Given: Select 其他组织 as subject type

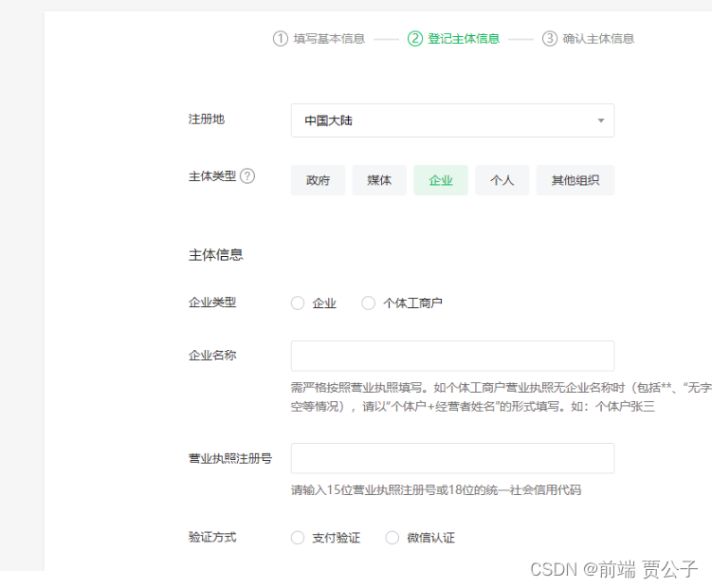Looking at the screenshot, I should tap(575, 180).
